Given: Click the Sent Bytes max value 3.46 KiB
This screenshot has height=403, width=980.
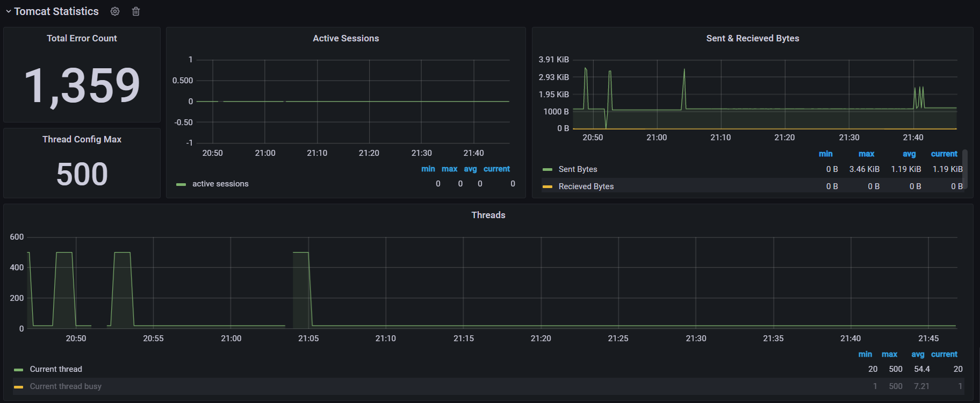Looking at the screenshot, I should pos(864,169).
